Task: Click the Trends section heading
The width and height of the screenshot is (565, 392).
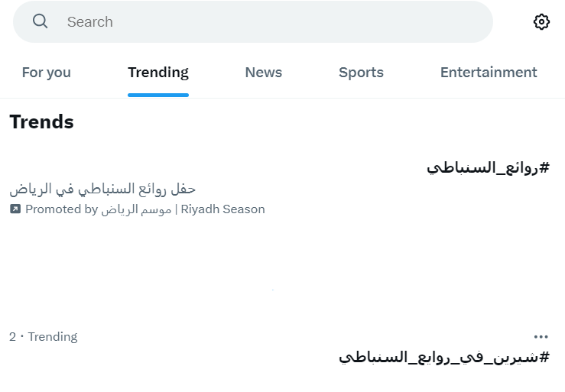Action: (x=41, y=121)
